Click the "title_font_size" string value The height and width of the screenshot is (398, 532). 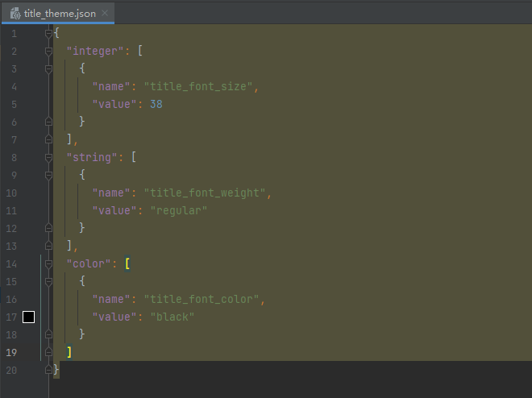[x=198, y=86]
